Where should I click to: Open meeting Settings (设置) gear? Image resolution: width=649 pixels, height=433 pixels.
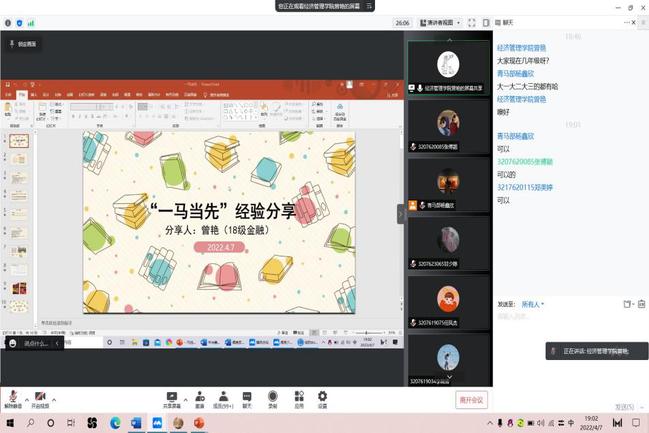pos(322,399)
